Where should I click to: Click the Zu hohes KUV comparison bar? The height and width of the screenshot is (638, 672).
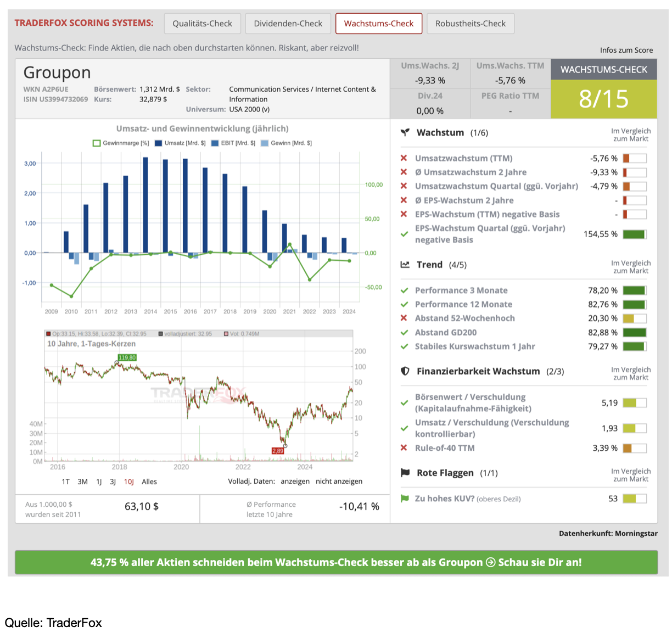tap(635, 499)
